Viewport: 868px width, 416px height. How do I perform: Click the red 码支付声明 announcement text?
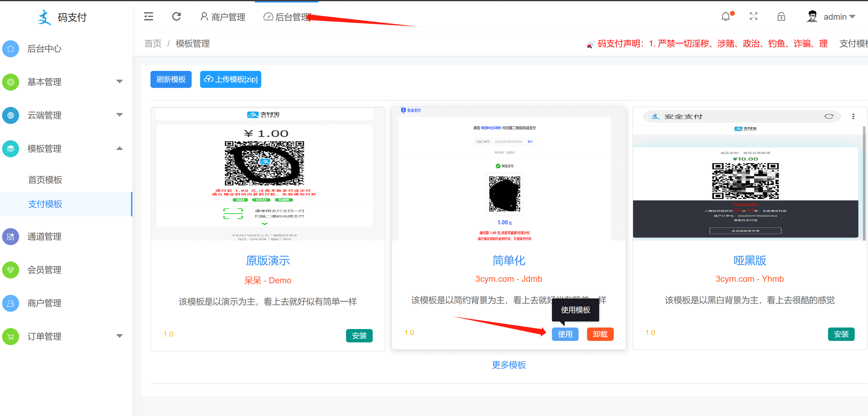click(x=712, y=44)
